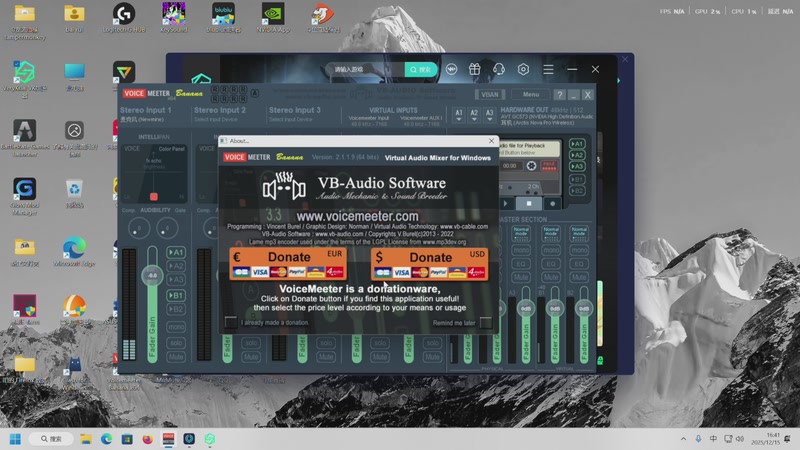The width and height of the screenshot is (800, 450).
Task: Start recording on the cassette recorder
Action: (x=553, y=204)
